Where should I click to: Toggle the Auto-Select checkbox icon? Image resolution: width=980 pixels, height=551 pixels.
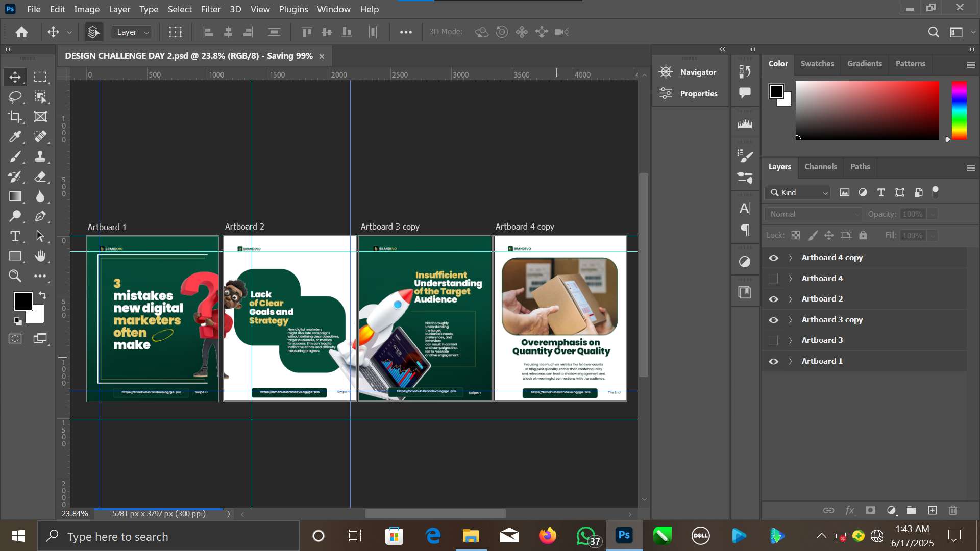pyautogui.click(x=93, y=32)
